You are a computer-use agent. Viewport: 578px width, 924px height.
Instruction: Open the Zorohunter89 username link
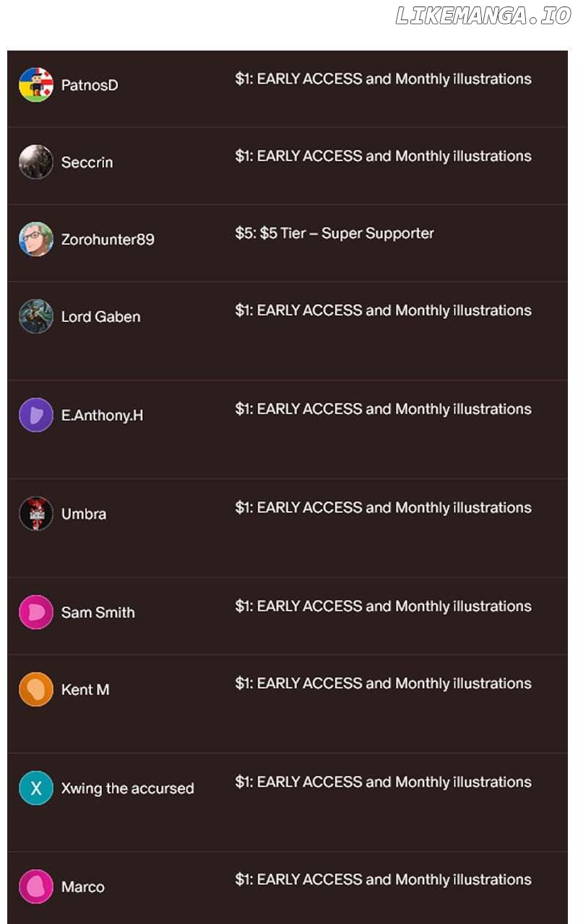[x=108, y=240]
